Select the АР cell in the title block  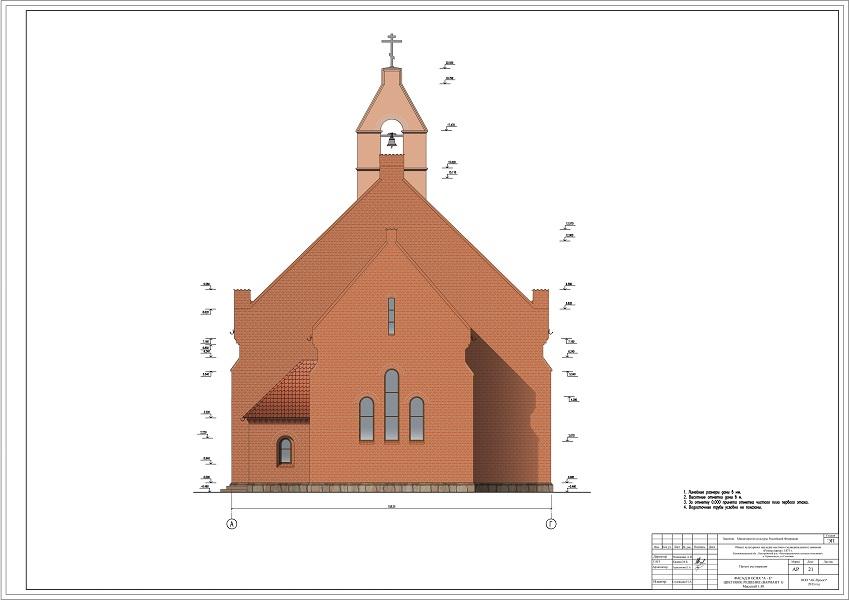[x=795, y=569]
